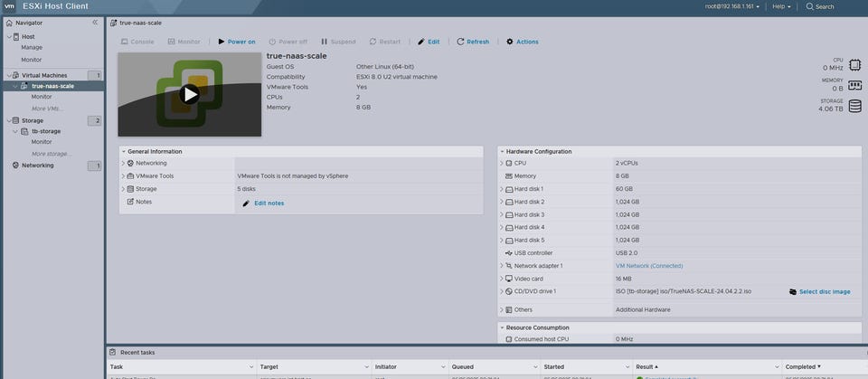This screenshot has width=868, height=379.
Task: Click the Refresh toolbar button
Action: [x=473, y=42]
